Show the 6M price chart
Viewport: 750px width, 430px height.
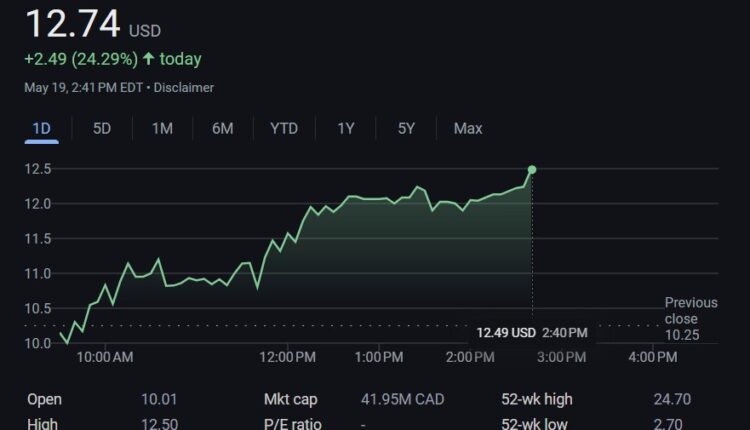pyautogui.click(x=223, y=128)
